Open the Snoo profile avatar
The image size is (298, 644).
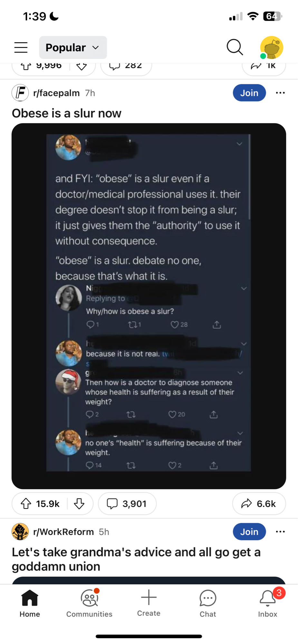coord(271,47)
